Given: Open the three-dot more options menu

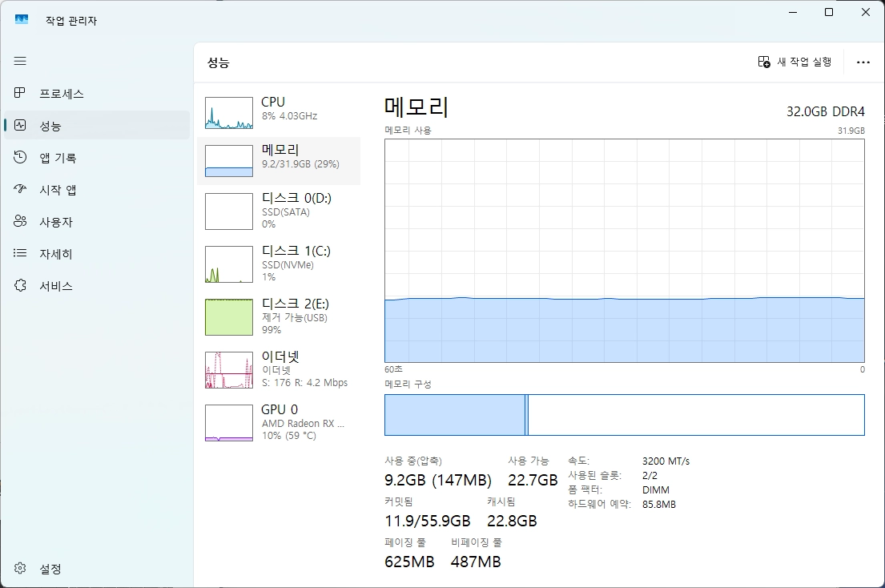Looking at the screenshot, I should coord(863,62).
